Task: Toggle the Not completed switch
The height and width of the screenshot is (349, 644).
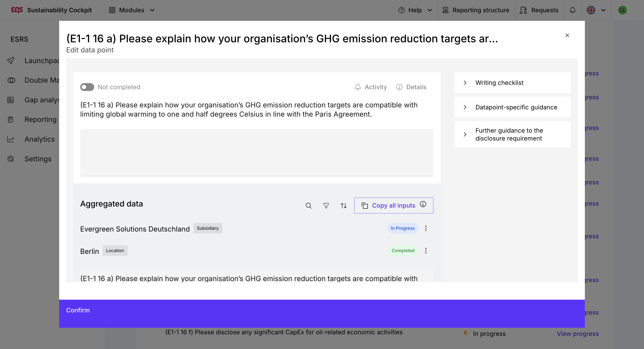Action: tap(87, 87)
